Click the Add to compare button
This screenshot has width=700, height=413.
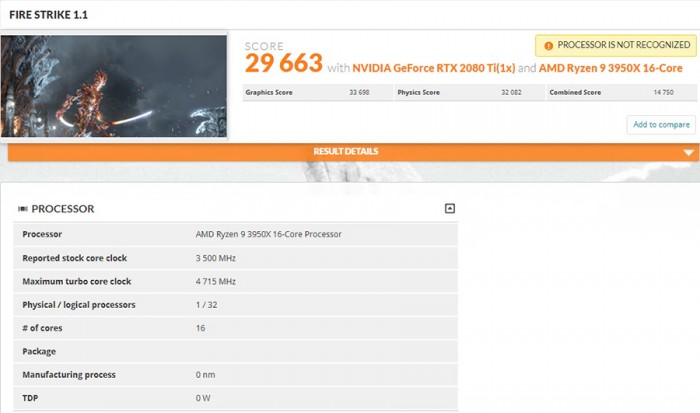661,125
